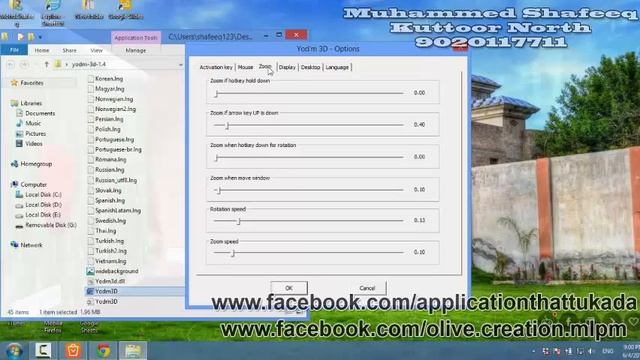Open the Music library
This screenshot has height=360, width=640.
33,123
